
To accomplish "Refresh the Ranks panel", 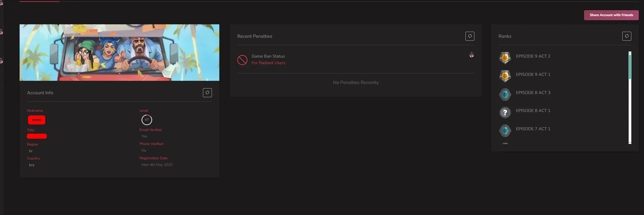I will click(x=627, y=36).
